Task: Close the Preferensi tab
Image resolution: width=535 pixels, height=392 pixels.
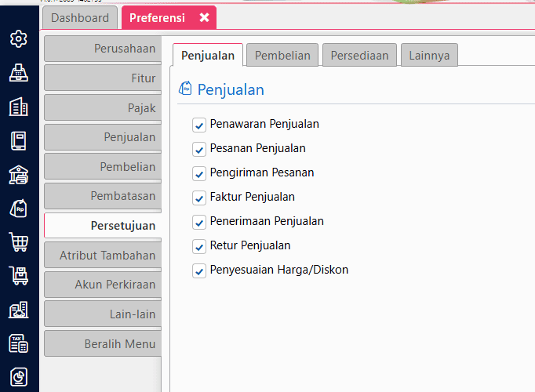Action: point(204,17)
